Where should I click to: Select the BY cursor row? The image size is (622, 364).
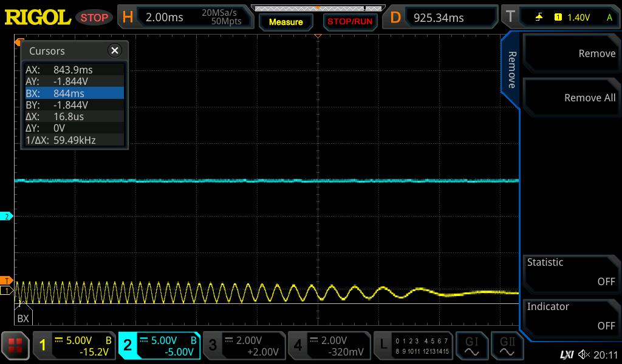coord(74,104)
